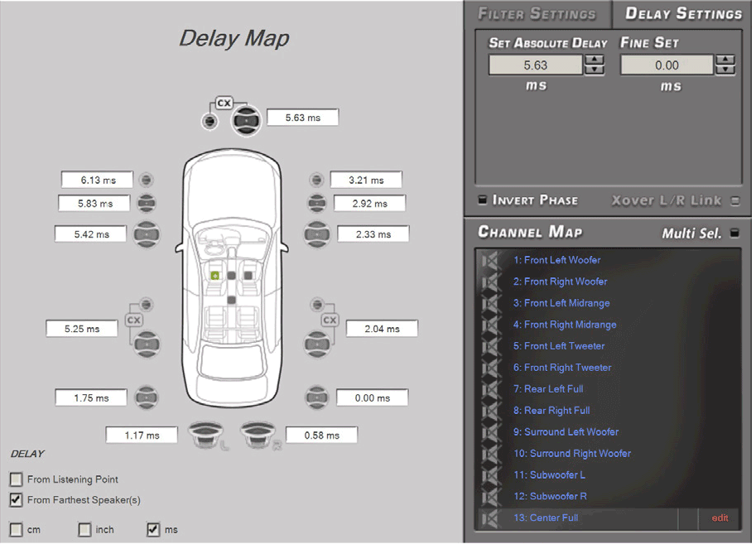The height and width of the screenshot is (544, 756).
Task: Select front left midrange speaker icon
Action: click(147, 203)
